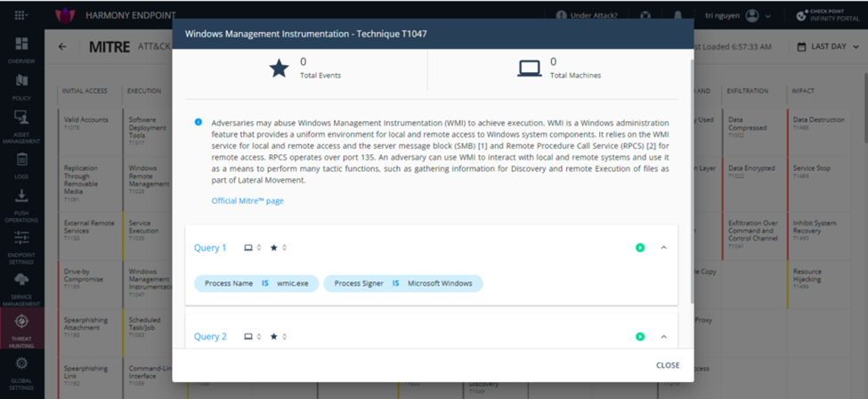Click the Under Attack? button
Screen dimensions: 868x399
coord(587,16)
